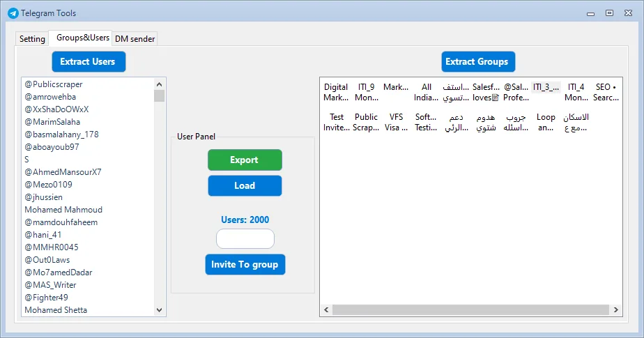Click the Invite To group button
This screenshot has width=644, height=338.
[245, 264]
